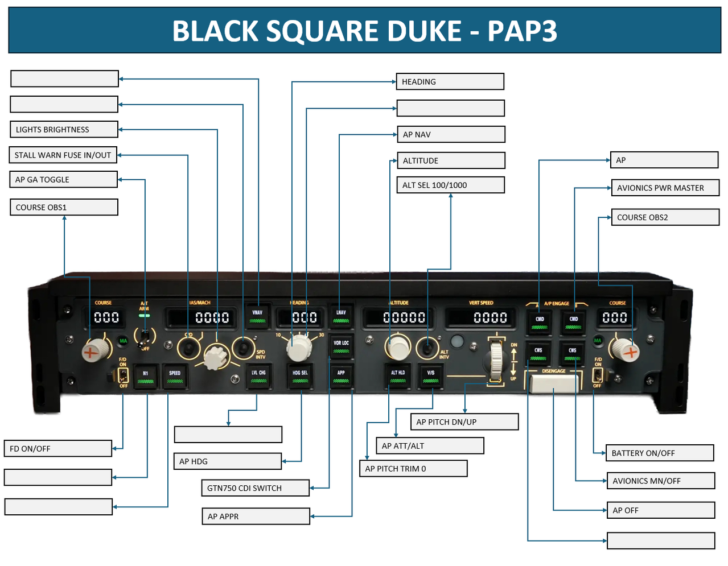Click the empty box below AP OFF label
This screenshot has width=728, height=566.
point(661,540)
